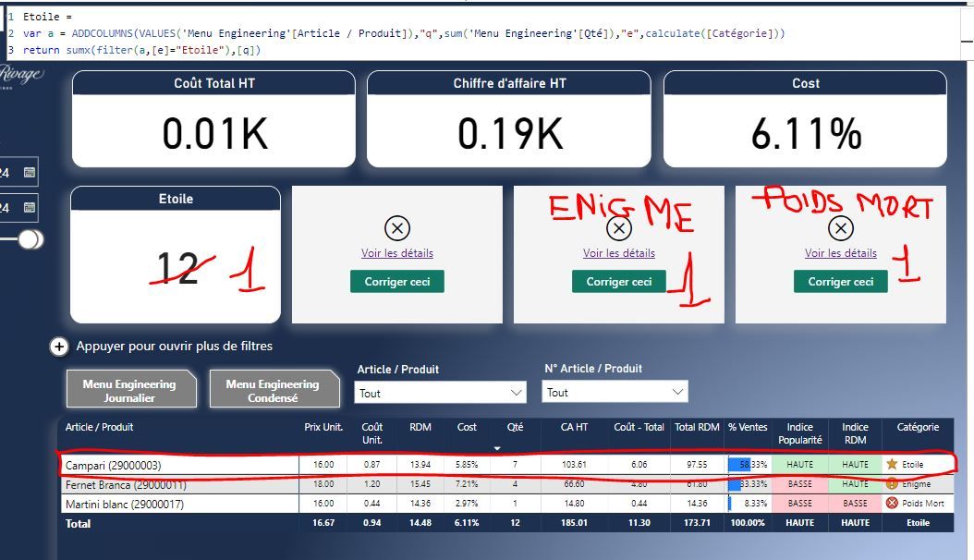Click the ADDCOLUMNS function in the formula

103,33
